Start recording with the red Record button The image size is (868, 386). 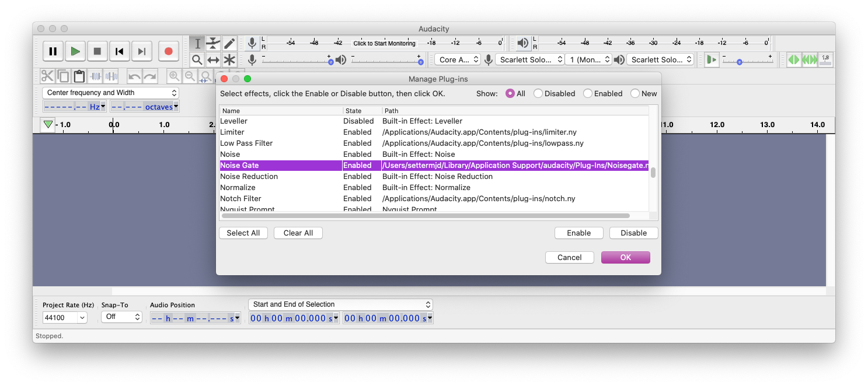(168, 51)
